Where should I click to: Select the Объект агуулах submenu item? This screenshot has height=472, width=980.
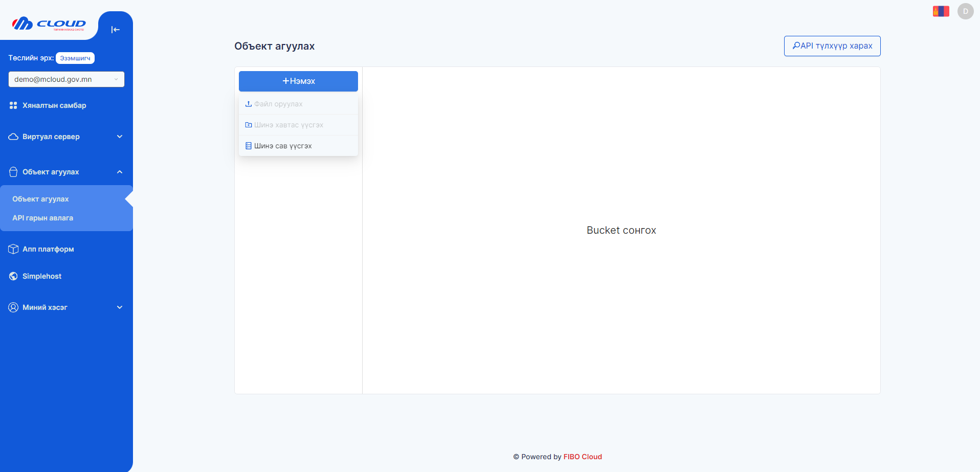point(40,199)
